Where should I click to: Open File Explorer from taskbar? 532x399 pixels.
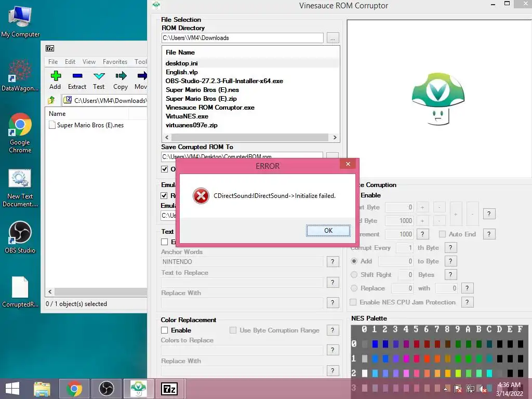[x=42, y=389]
